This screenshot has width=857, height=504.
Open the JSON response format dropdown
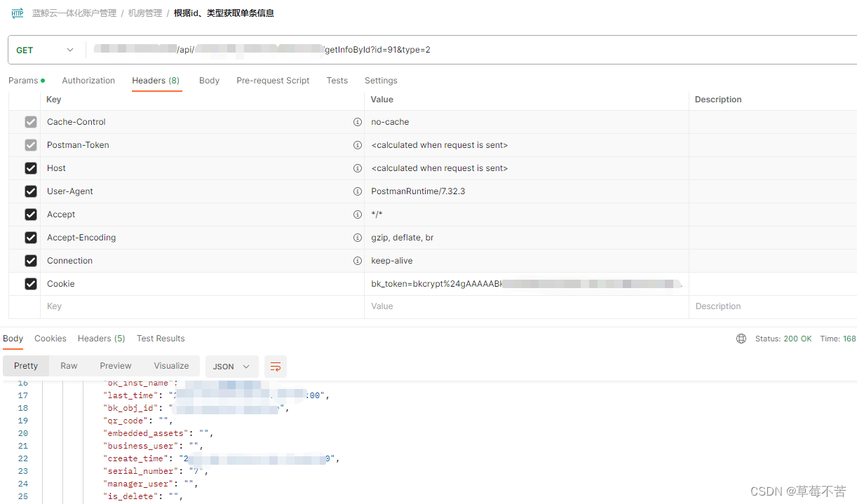231,366
